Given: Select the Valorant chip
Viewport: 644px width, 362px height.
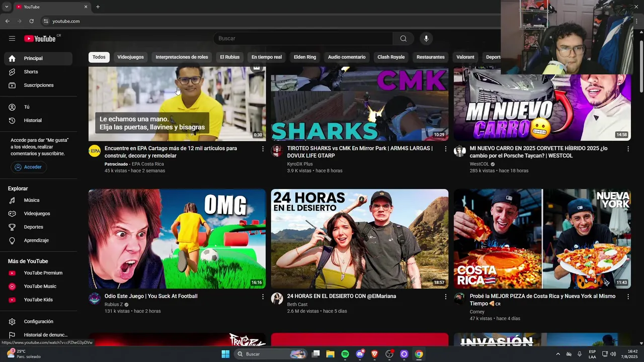Looking at the screenshot, I should coord(465,57).
